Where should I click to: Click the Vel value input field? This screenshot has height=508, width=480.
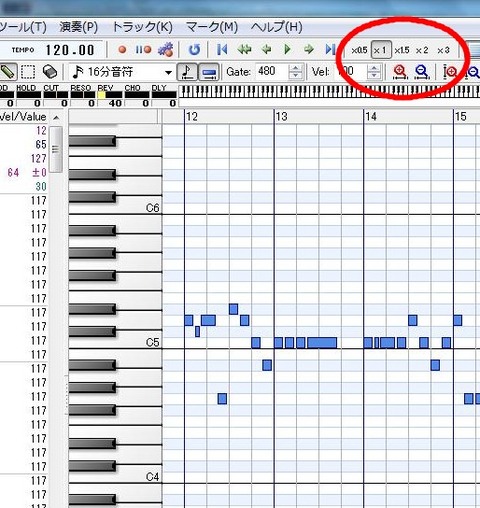(x=350, y=72)
